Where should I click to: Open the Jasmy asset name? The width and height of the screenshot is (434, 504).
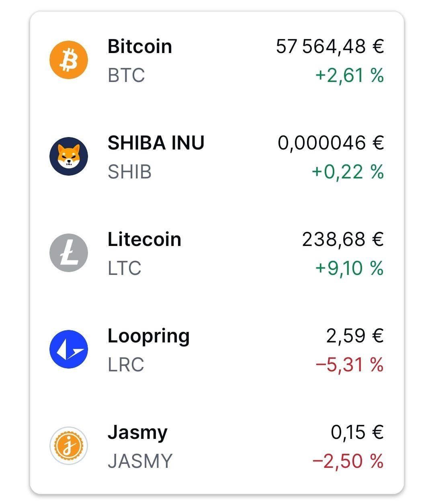(137, 433)
